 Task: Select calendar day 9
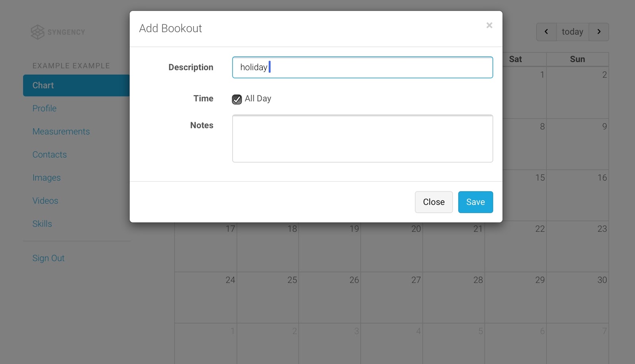pos(577,144)
